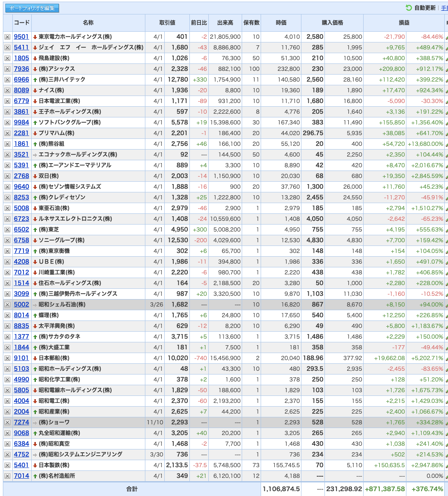Click the 合計 total row label
Viewport: 448px width, 496px height.
(x=132, y=489)
